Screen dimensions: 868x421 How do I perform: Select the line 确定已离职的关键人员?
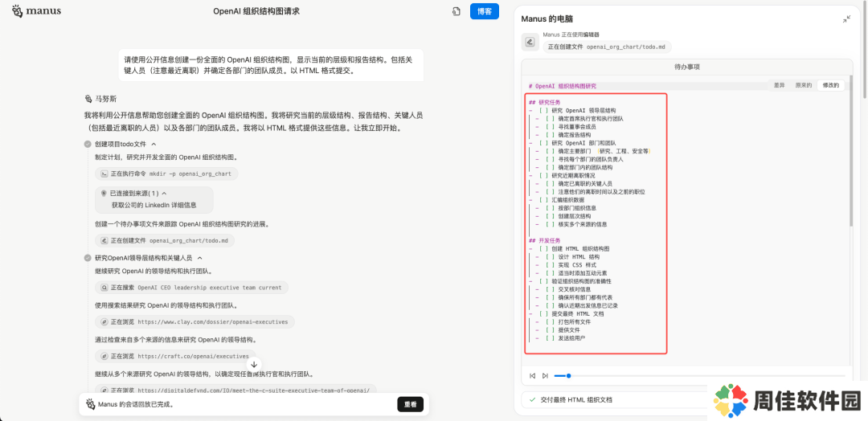(x=585, y=184)
